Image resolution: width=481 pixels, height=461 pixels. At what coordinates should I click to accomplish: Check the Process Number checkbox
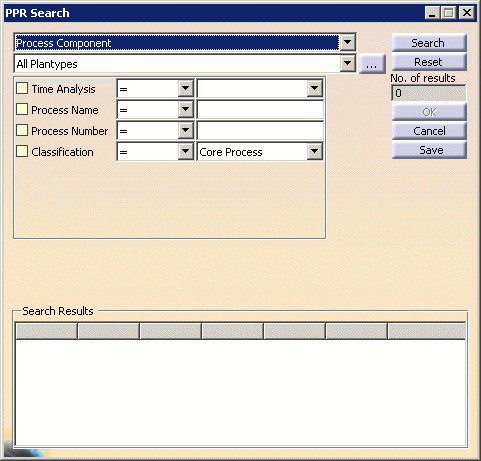22,130
